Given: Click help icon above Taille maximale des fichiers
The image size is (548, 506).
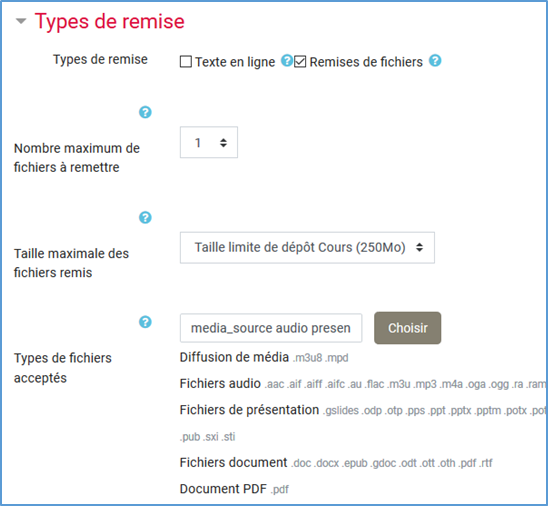Looking at the screenshot, I should click(145, 217).
